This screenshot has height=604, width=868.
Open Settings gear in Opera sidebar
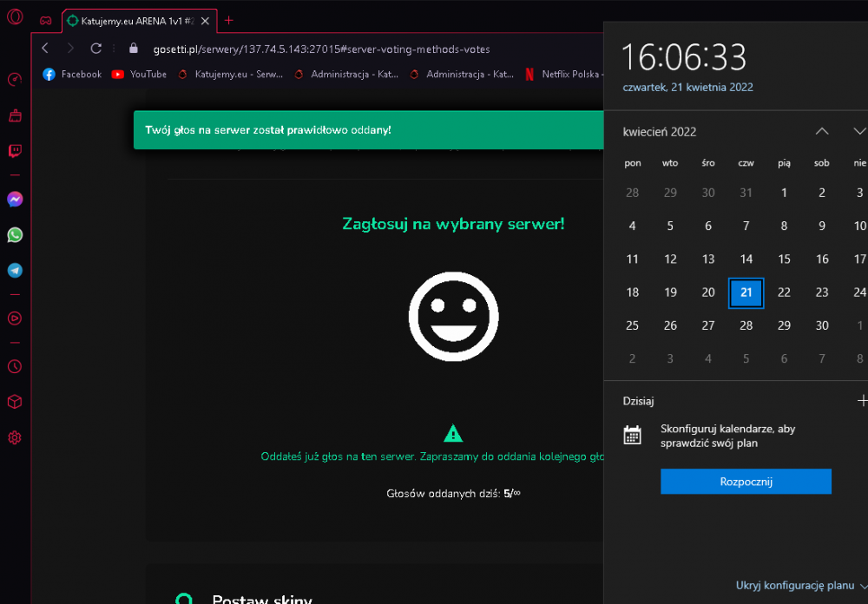coord(15,438)
